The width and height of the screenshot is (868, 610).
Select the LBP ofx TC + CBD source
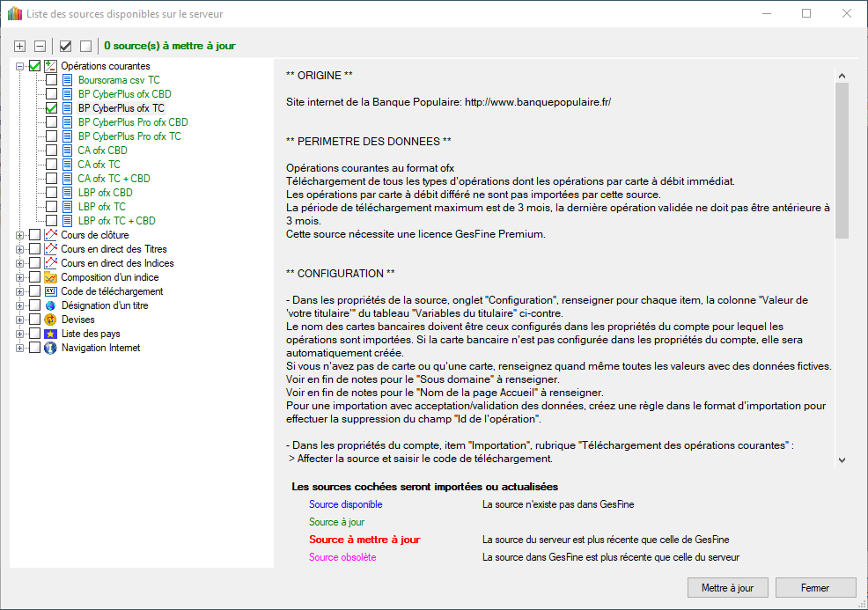(x=116, y=221)
